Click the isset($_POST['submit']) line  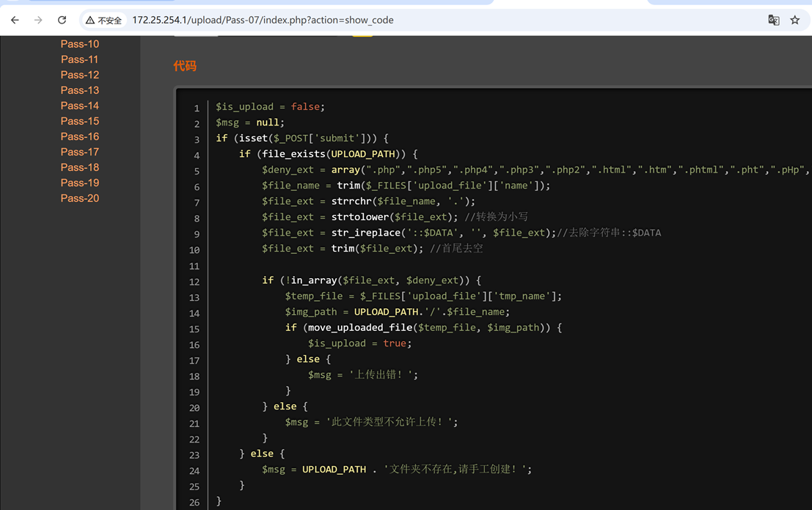click(x=302, y=139)
